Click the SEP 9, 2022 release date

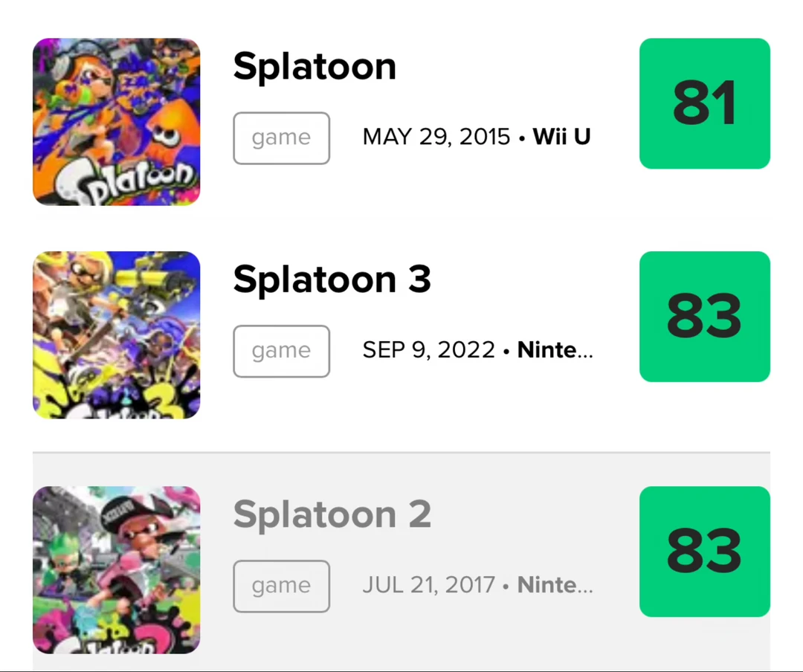tap(429, 350)
